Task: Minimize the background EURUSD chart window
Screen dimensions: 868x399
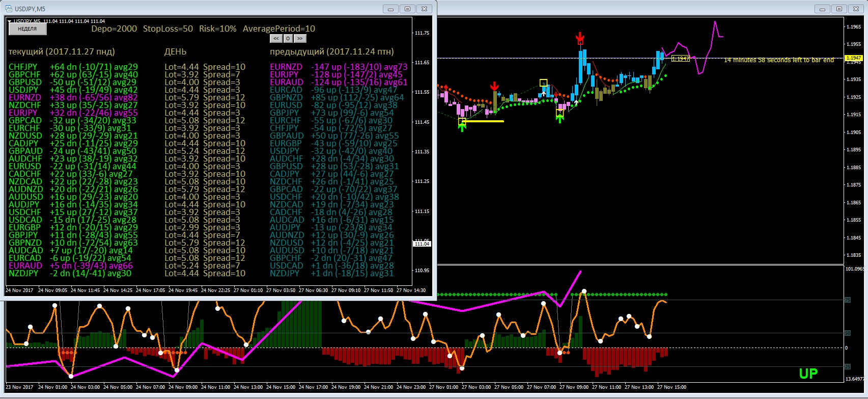Action: (822, 9)
